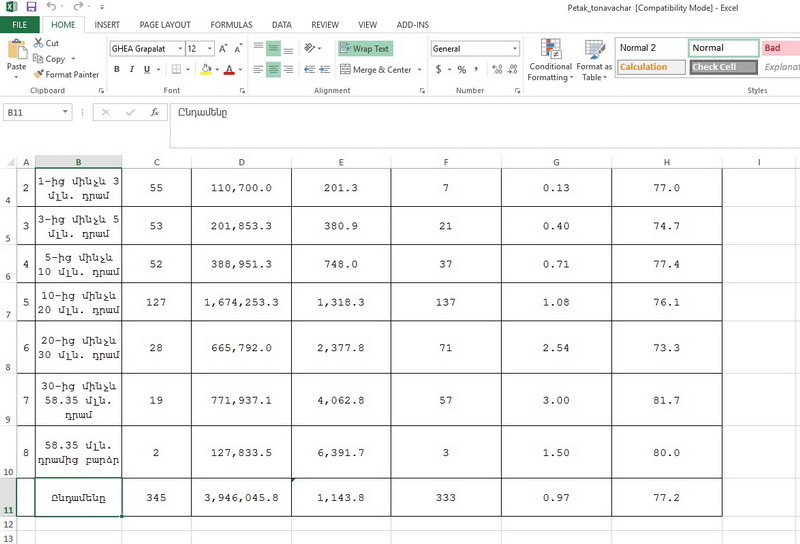Toggle the Wrap Text option

[x=364, y=48]
